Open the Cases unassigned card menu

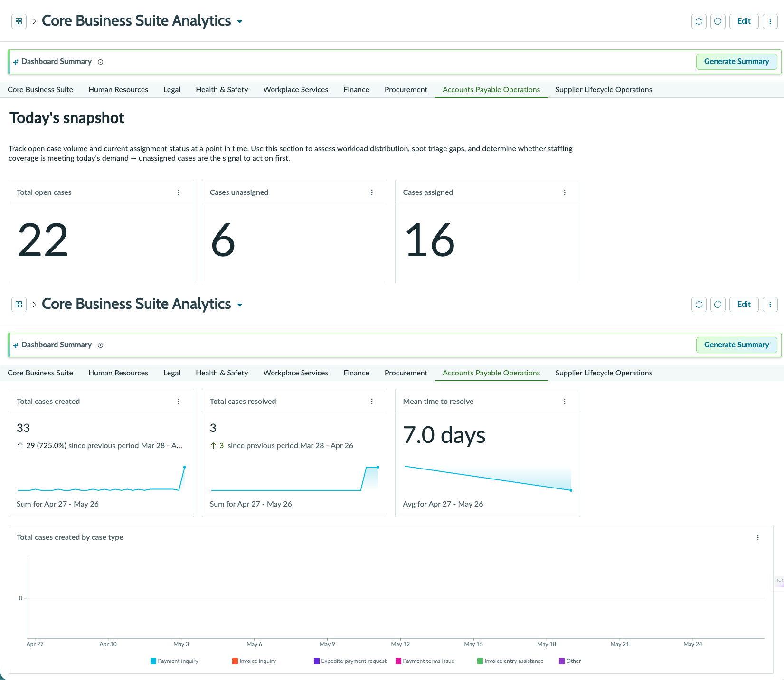(x=372, y=192)
